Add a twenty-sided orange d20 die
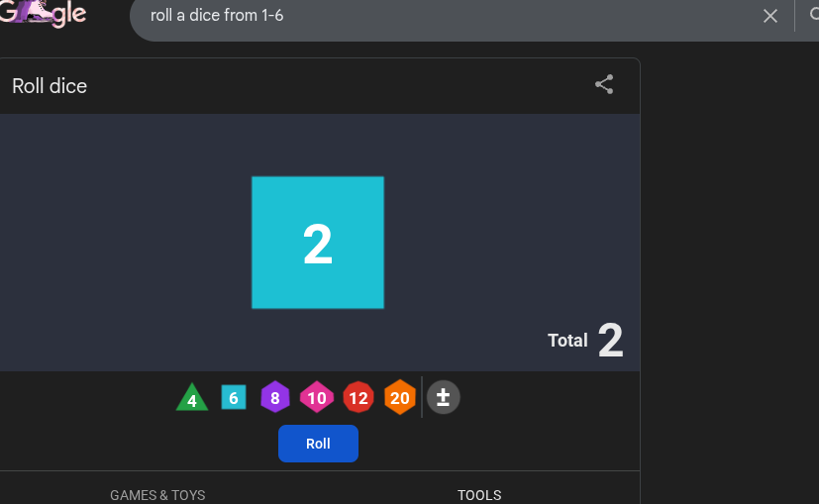This screenshot has height=504, width=819. (399, 398)
